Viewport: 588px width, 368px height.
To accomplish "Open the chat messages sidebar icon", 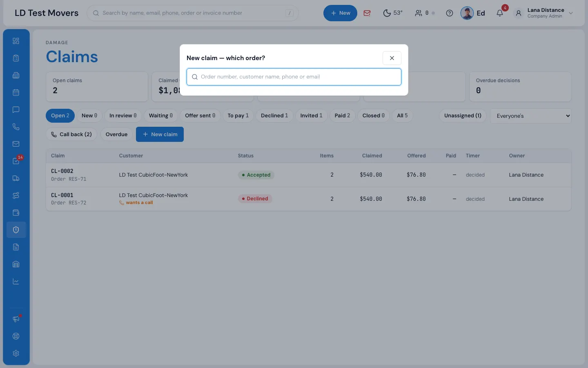I will point(16,110).
